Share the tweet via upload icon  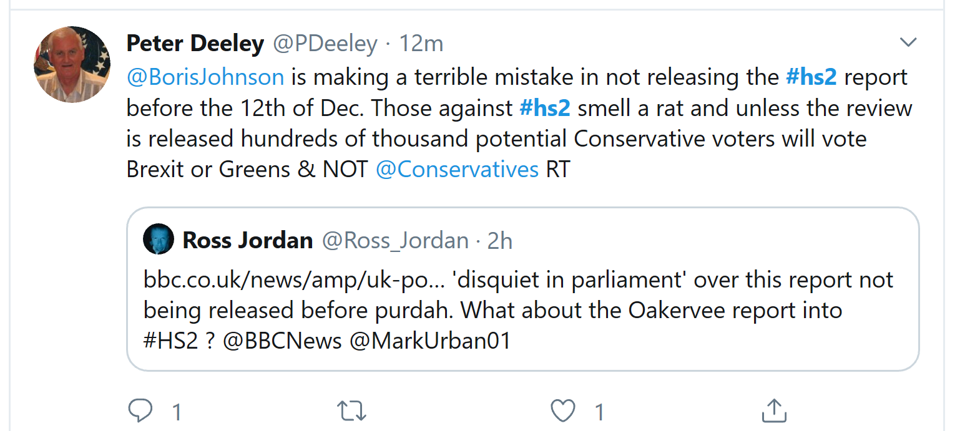click(774, 411)
